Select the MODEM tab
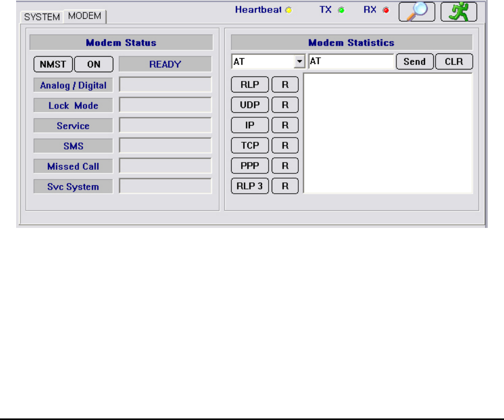504x420 pixels. pyautogui.click(x=85, y=16)
